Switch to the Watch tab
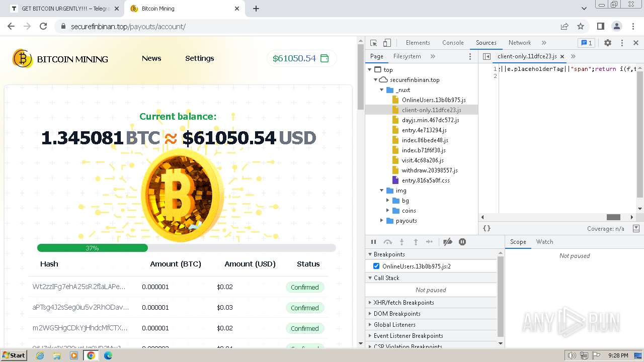644x362 pixels. click(544, 242)
